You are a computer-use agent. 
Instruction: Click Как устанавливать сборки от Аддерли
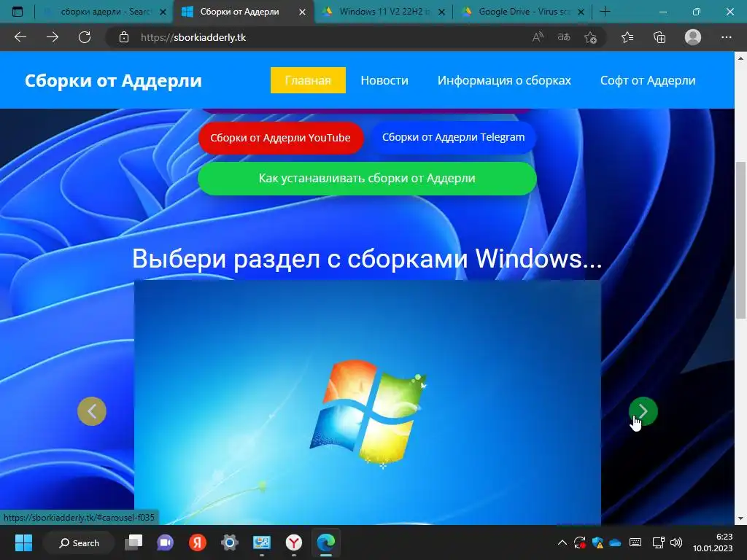click(x=367, y=178)
